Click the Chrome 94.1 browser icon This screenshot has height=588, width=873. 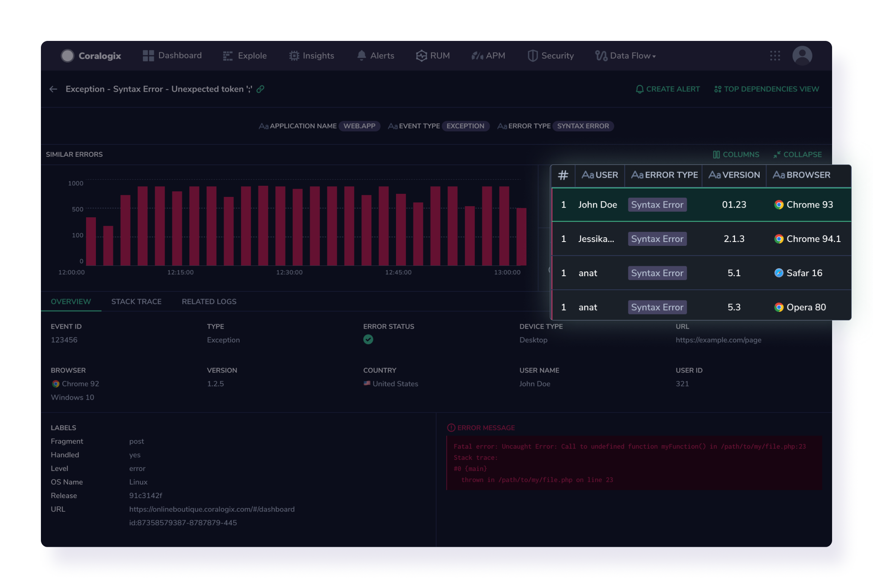tap(779, 239)
